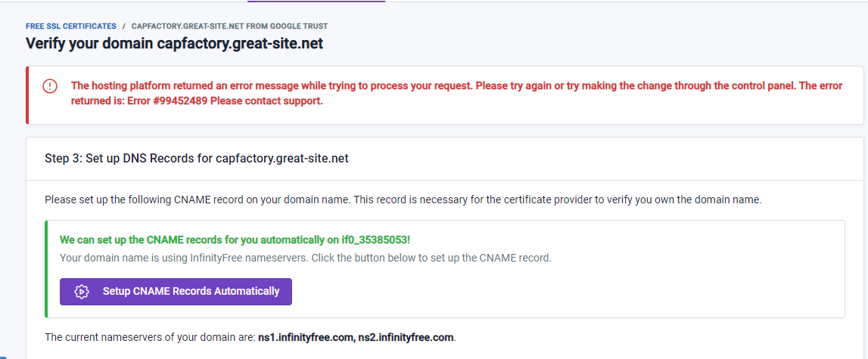Click the if0_35385053 account name text
The image size is (868, 359).
372,240
